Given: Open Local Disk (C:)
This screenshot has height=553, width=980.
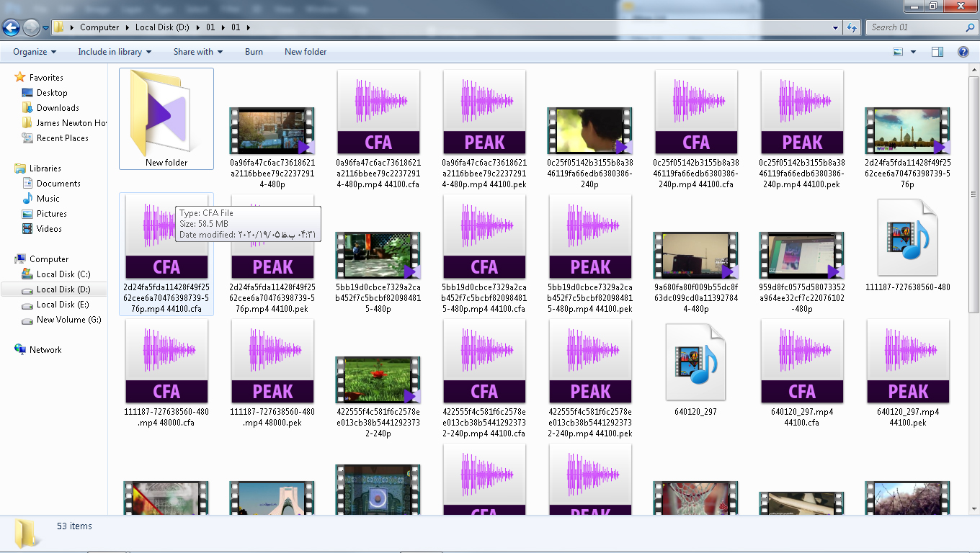Looking at the screenshot, I should pos(63,274).
